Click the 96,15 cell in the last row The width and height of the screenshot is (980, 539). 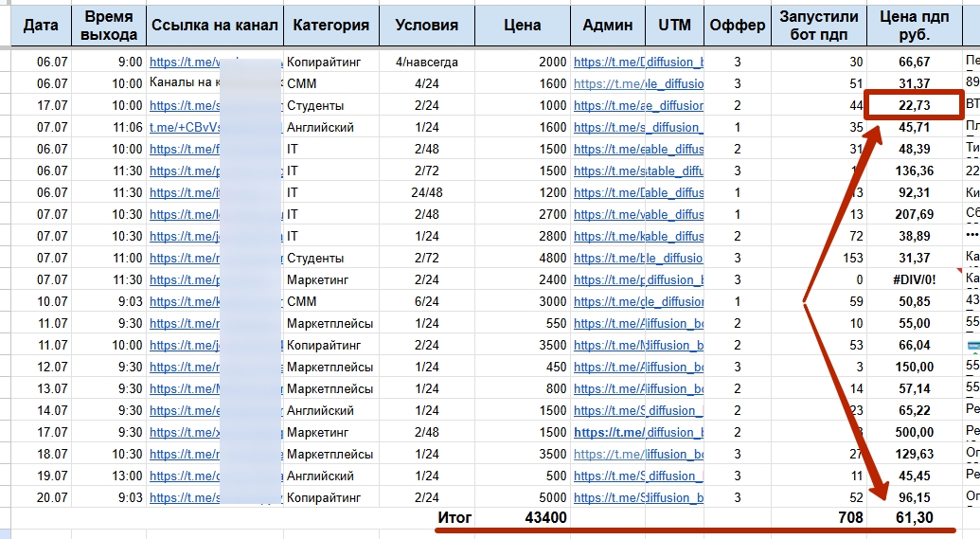click(x=915, y=497)
